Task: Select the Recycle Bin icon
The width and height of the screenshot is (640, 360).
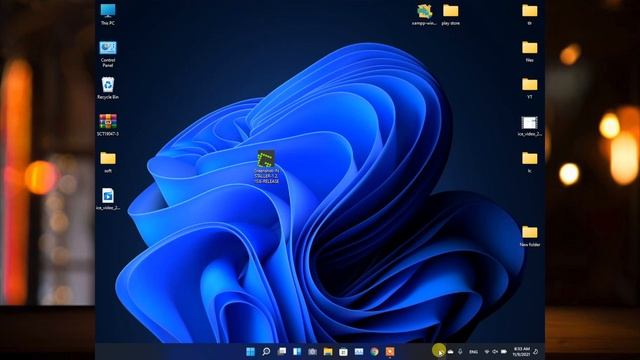Action: pyautogui.click(x=108, y=88)
